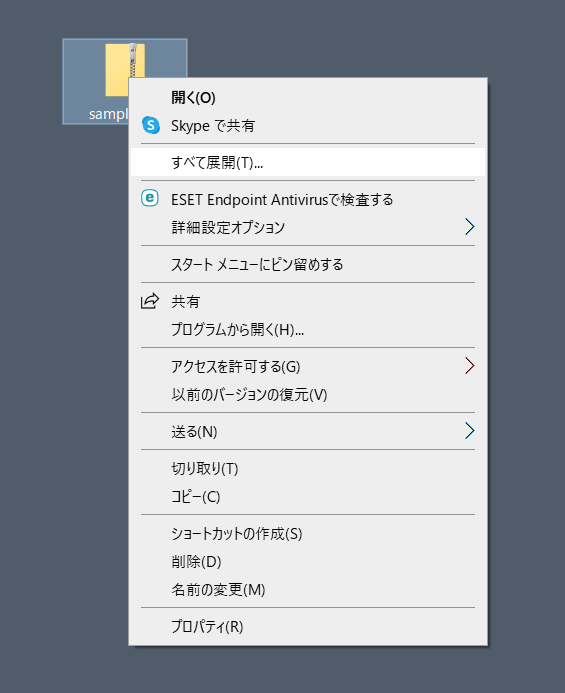Expand the 送る(N) submenu arrow
Viewport: 565px width, 693px height.
pos(470,431)
